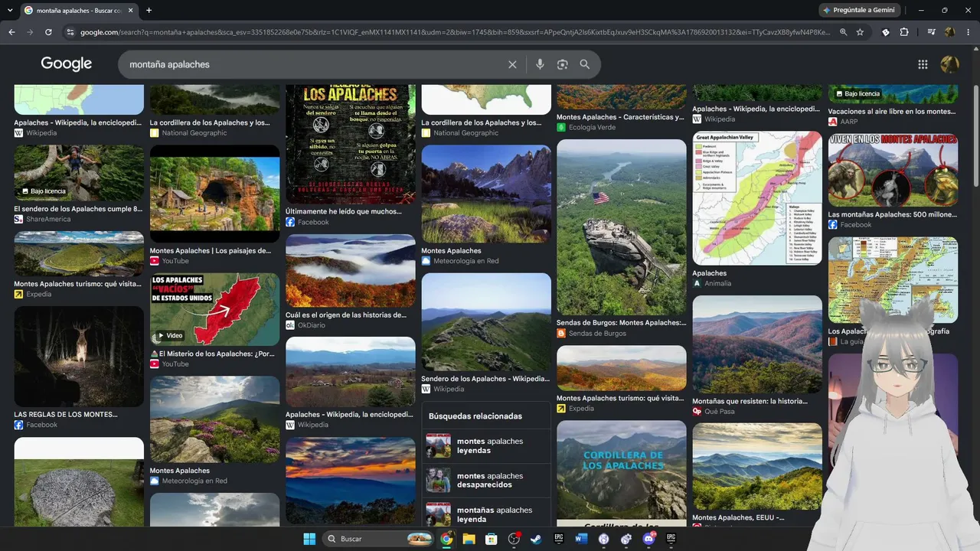Open the Chrome extensions puzzle menu
The width and height of the screenshot is (980, 551).
tap(904, 32)
